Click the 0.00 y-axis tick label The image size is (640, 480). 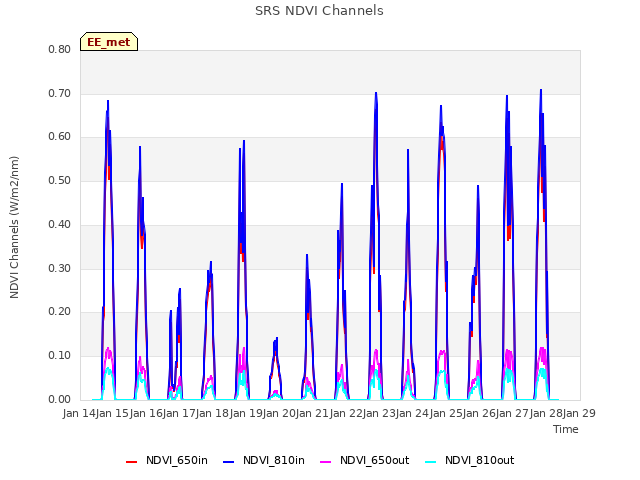60,399
